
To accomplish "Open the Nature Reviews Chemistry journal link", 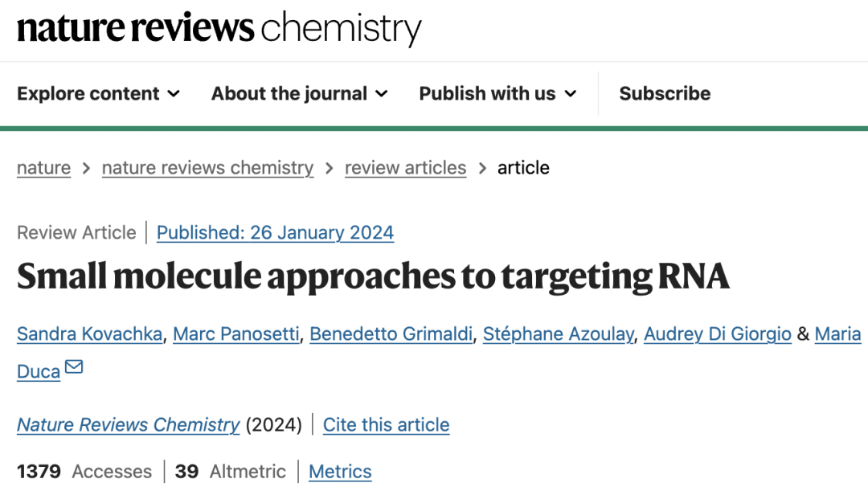I will 129,425.
